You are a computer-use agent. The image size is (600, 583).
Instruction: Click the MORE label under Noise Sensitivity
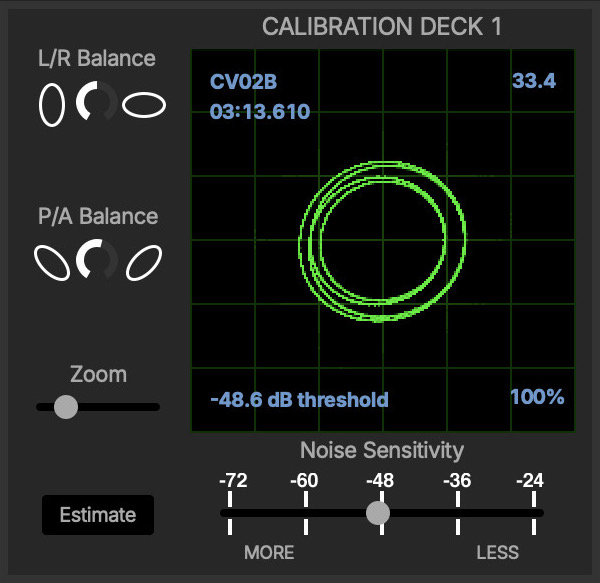coord(269,552)
